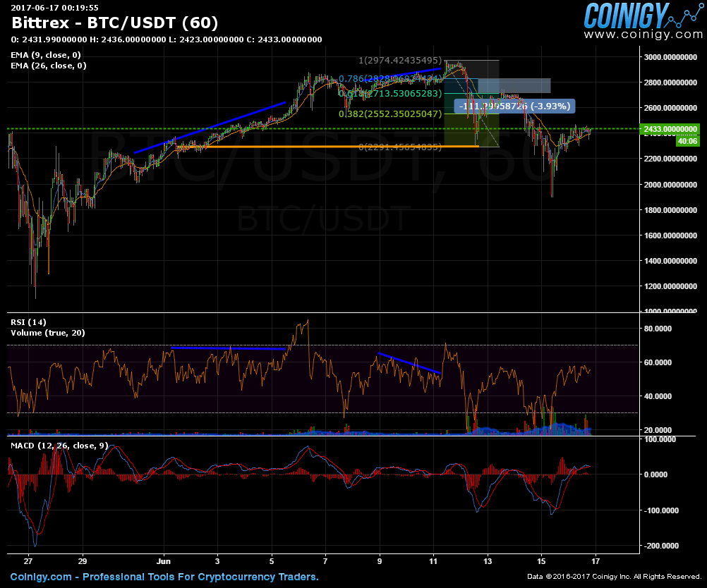Click the MACD (12, 26, close, 9) label
The height and width of the screenshot is (588, 707).
pyautogui.click(x=59, y=446)
